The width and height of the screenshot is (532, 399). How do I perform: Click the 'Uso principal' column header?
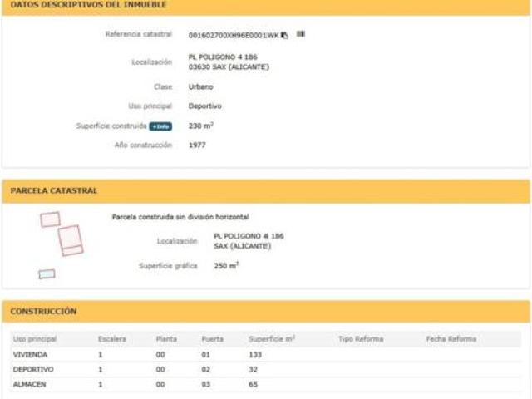coord(35,339)
